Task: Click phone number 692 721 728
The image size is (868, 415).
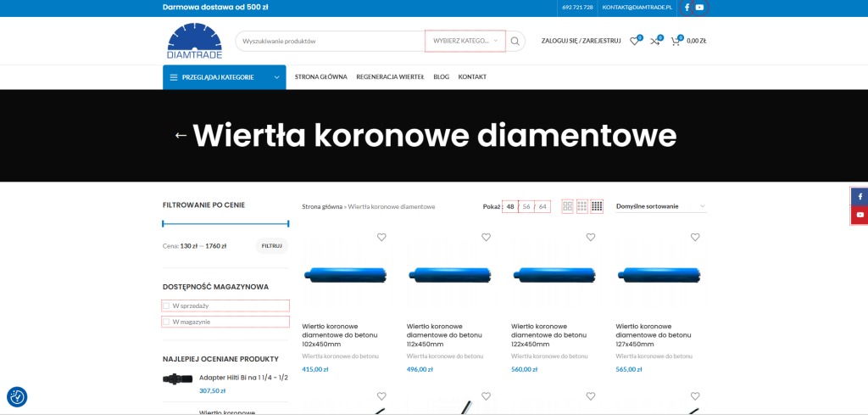Action: (577, 8)
